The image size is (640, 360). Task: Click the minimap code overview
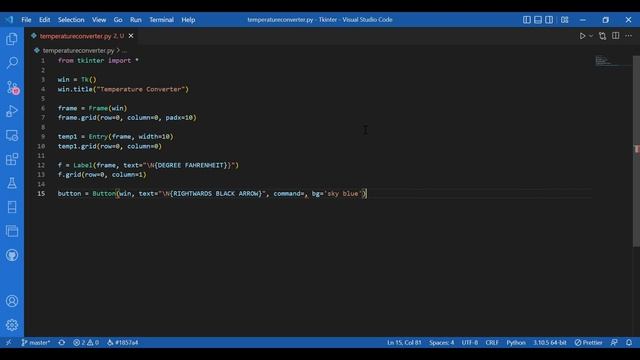612,61
